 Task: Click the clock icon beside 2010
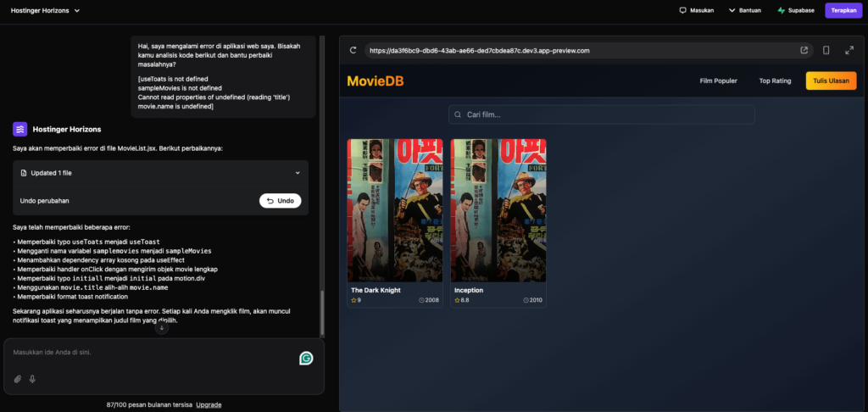coord(526,300)
